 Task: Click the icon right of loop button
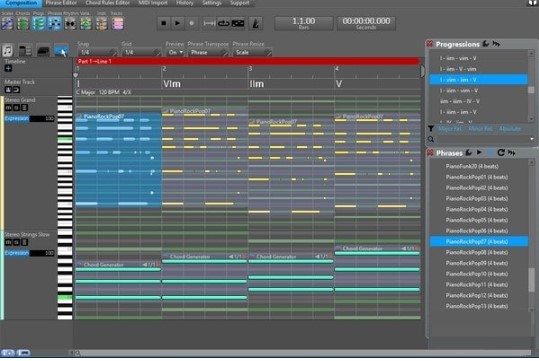click(x=238, y=23)
